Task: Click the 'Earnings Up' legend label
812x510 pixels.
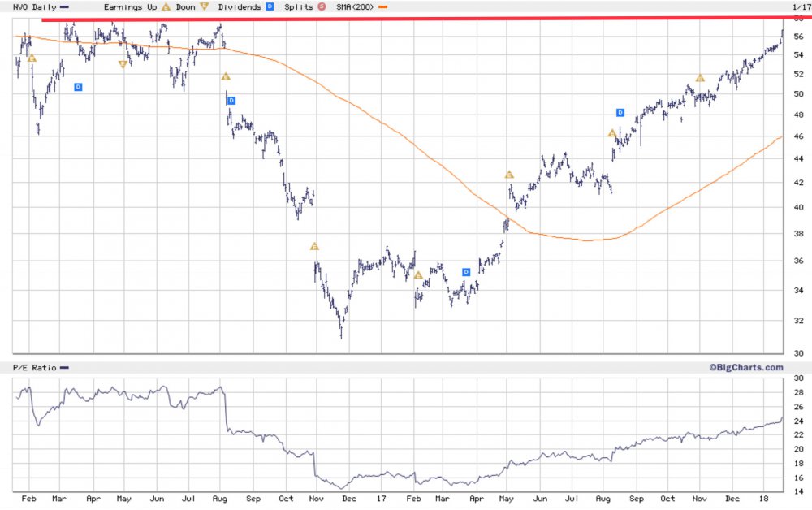Action: 130,6
